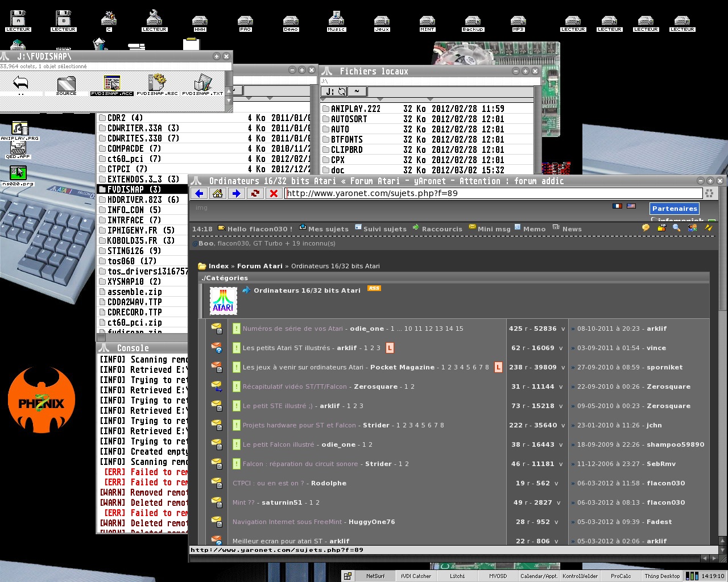Image resolution: width=728 pixels, height=582 pixels.
Task: Click the ~ home button in Fichiers locaux
Action: 357,91
